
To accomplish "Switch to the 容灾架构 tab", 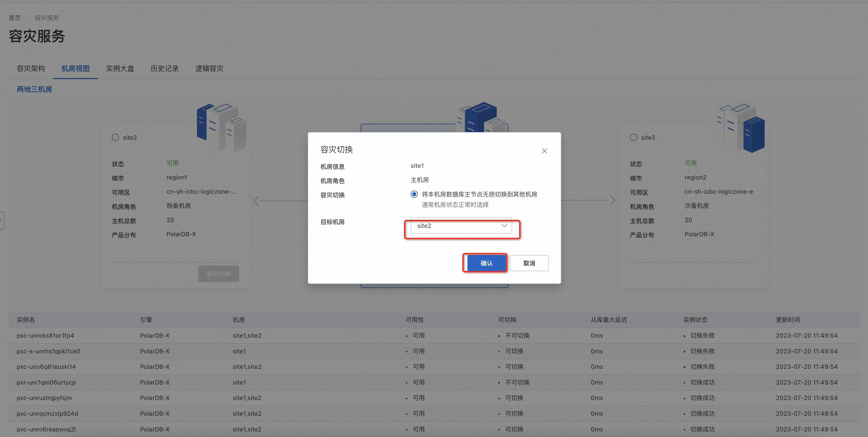I will click(31, 69).
